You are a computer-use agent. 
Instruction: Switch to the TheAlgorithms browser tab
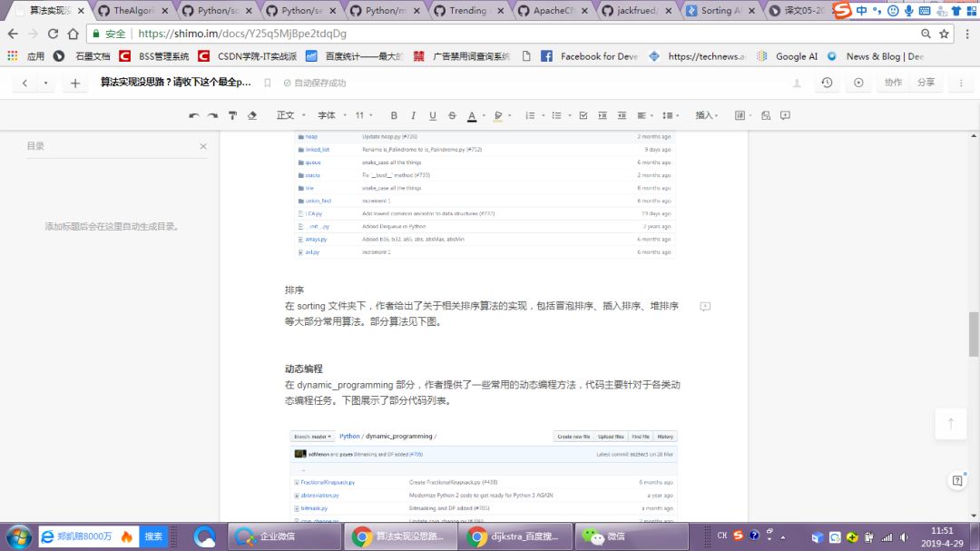(x=132, y=11)
